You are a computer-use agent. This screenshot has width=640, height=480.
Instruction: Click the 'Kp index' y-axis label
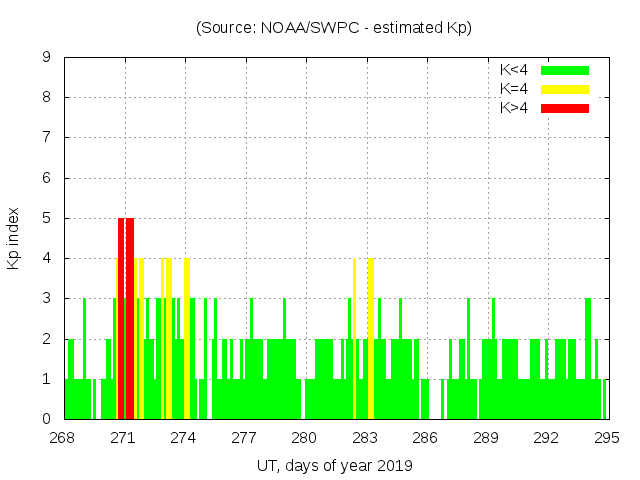14,238
